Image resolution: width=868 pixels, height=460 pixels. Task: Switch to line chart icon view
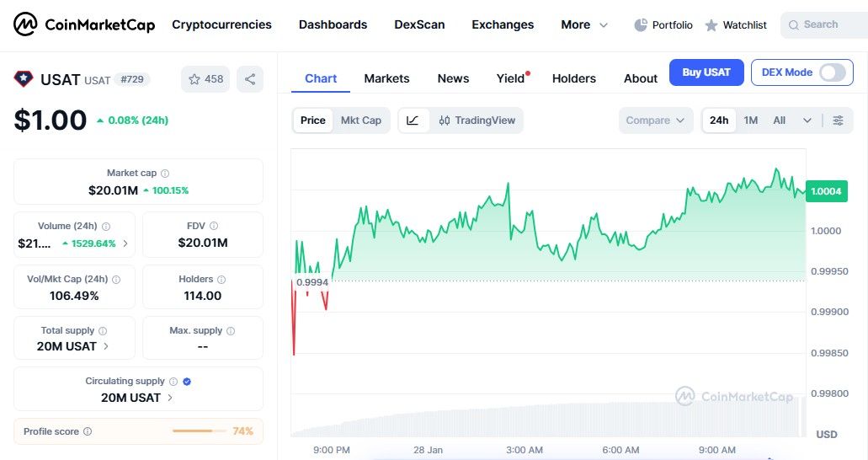click(x=413, y=120)
